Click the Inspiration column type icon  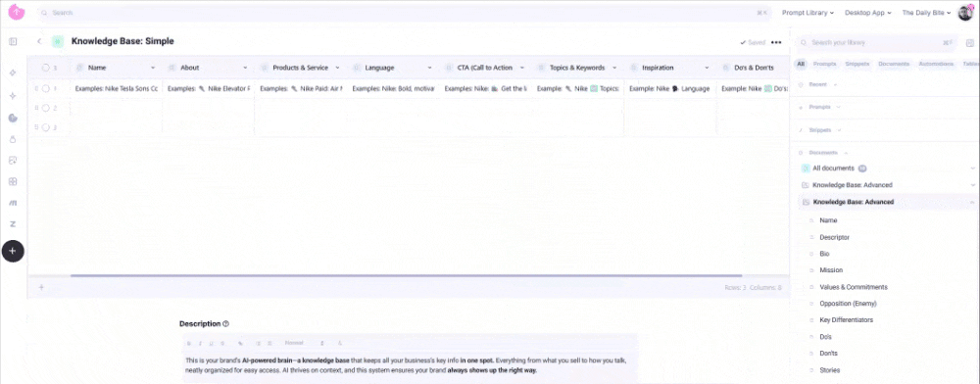pos(633,68)
